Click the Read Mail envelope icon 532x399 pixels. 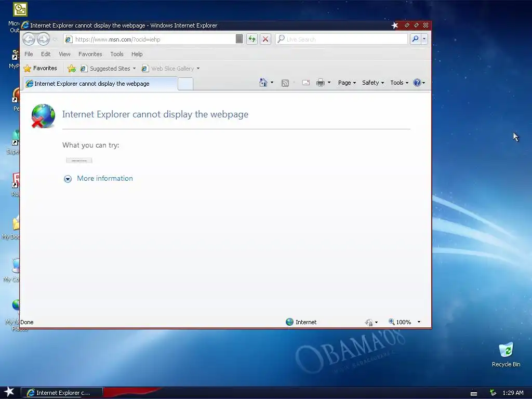(306, 83)
